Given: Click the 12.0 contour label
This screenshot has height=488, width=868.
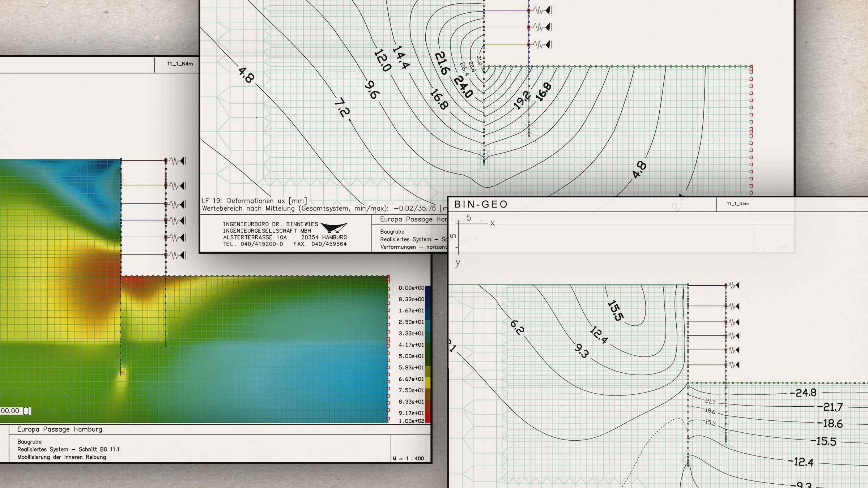Looking at the screenshot, I should 382,61.
